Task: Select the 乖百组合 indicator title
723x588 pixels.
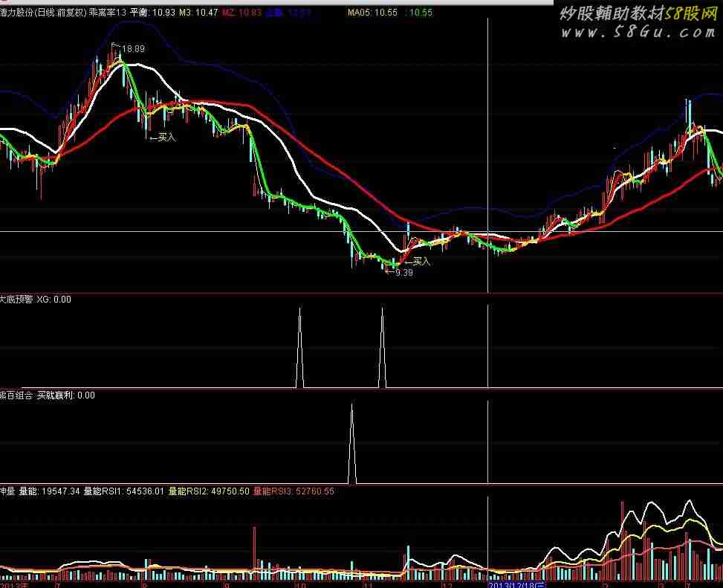Action: point(16,395)
